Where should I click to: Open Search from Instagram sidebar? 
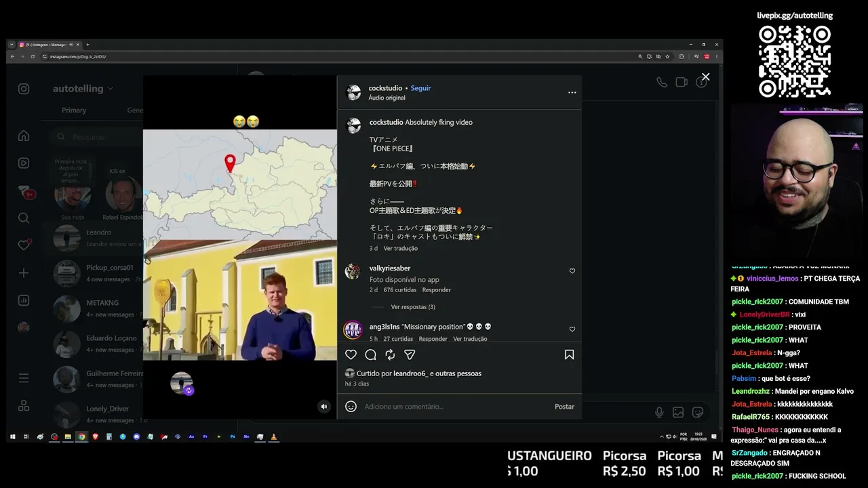pos(24,218)
